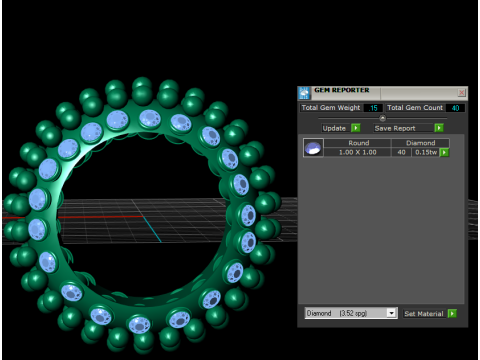
Task: Click the Set Material button label
Action: pos(424,314)
